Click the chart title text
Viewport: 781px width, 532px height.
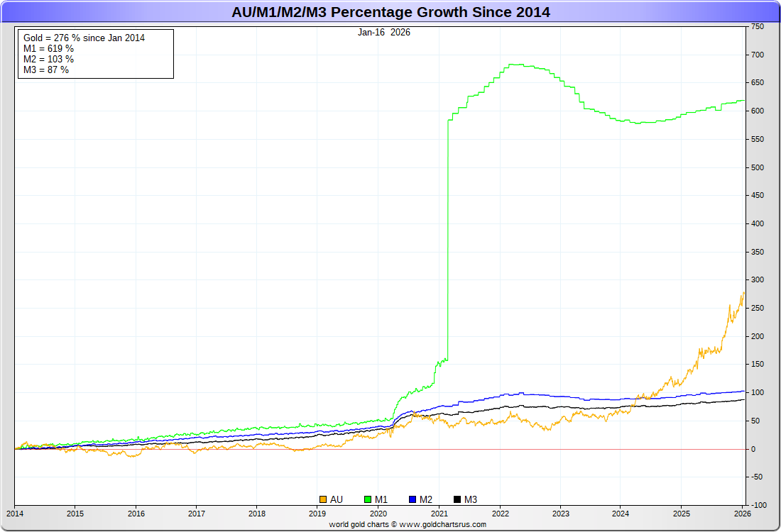pyautogui.click(x=390, y=12)
